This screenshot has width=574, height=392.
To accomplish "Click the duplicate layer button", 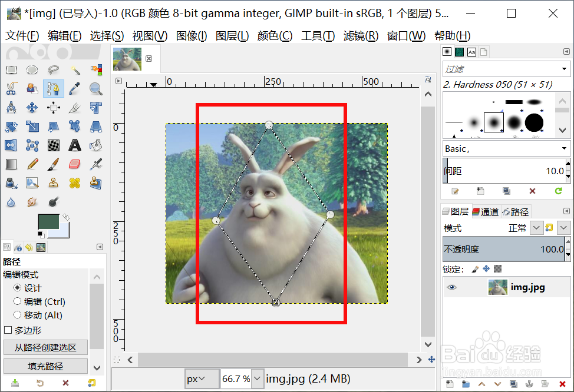I will tap(514, 384).
